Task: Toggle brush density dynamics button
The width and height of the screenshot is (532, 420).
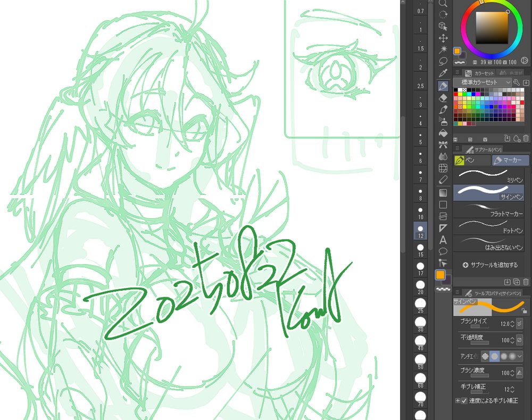Action: (519, 373)
